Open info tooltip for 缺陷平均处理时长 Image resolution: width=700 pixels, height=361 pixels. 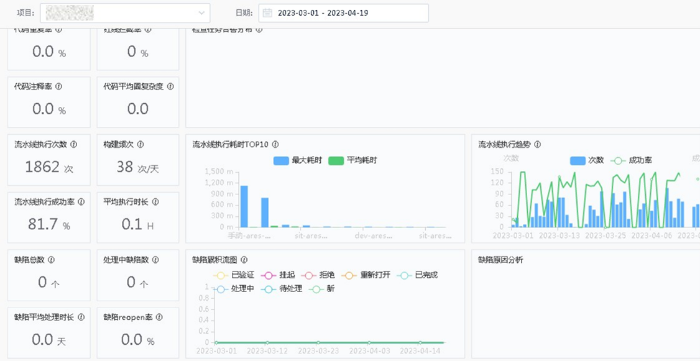point(81,317)
